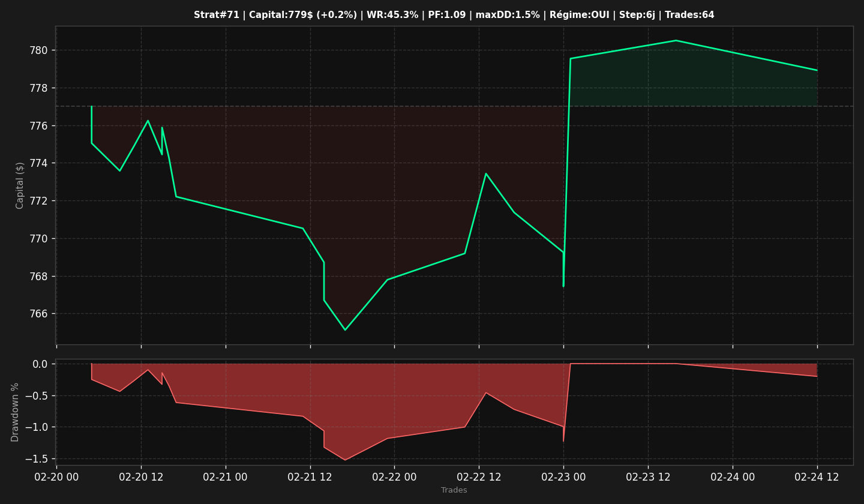Select the 776 capital axis tick label
The image size is (864, 504).
(40, 126)
